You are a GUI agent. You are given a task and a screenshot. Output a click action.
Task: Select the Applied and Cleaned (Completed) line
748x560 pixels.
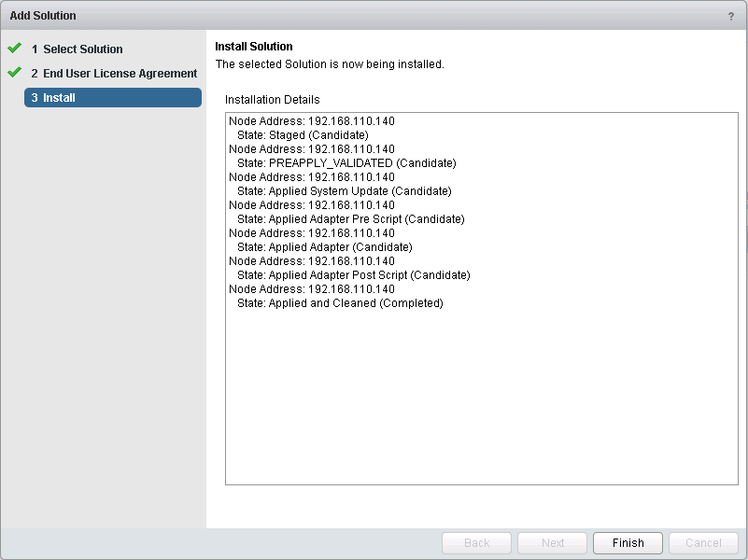(340, 303)
